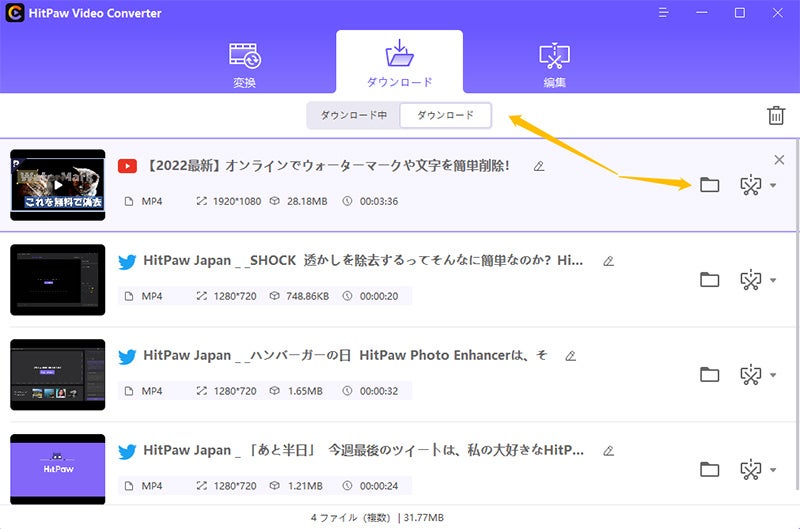Viewport: 800px width, 529px height.
Task: Expand edit dropdown arrow for 2022最新 video
Action: tap(773, 185)
